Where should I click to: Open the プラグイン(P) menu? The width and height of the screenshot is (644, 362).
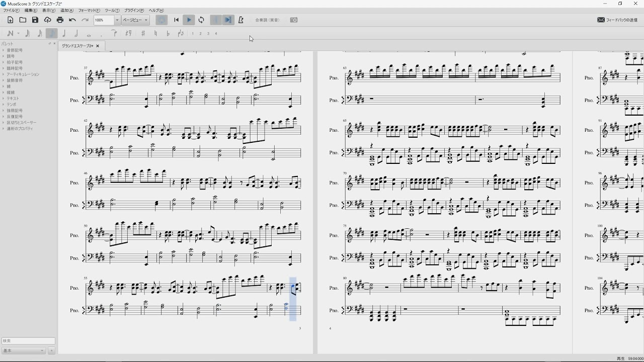(x=134, y=11)
